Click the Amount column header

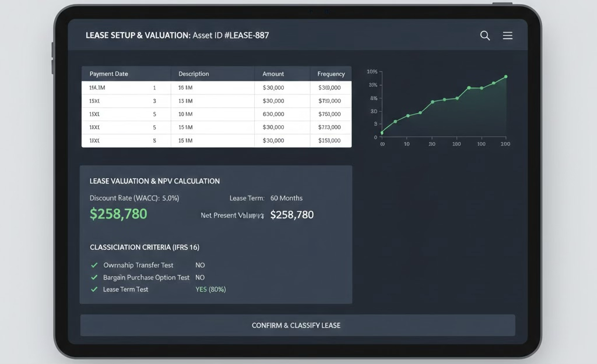coord(273,74)
